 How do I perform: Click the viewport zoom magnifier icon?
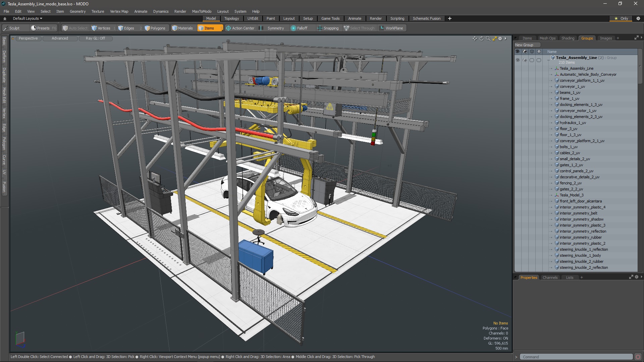pos(488,39)
